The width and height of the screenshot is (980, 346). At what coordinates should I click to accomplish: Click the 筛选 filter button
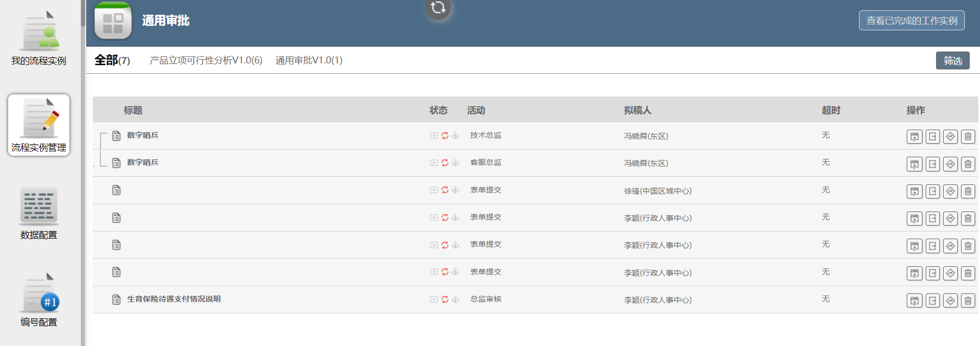[952, 61]
